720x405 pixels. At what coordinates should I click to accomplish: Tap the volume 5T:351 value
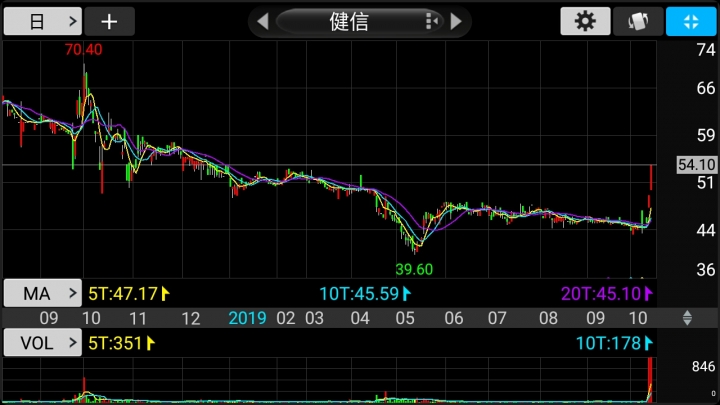point(115,343)
